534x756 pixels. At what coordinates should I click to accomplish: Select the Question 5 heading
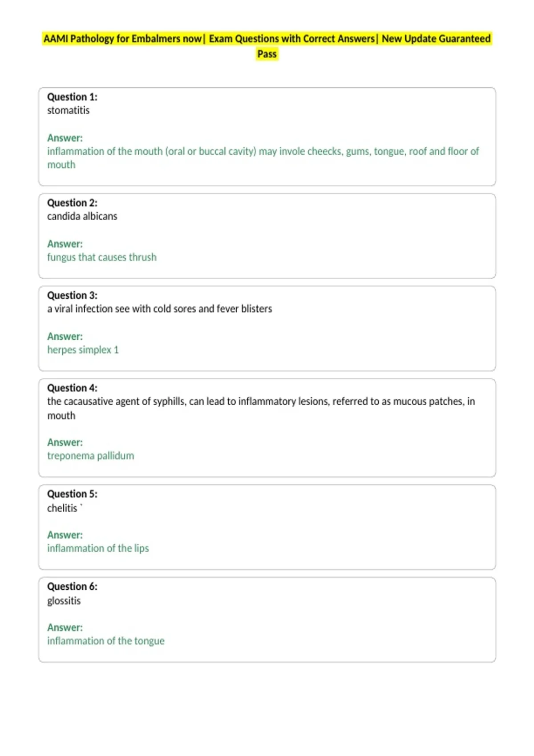tap(72, 494)
